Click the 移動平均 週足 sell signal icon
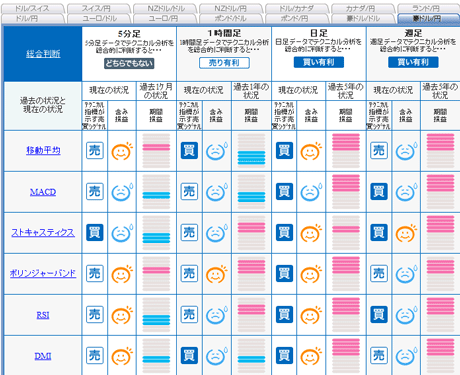The image size is (460, 375). pyautogui.click(x=379, y=150)
